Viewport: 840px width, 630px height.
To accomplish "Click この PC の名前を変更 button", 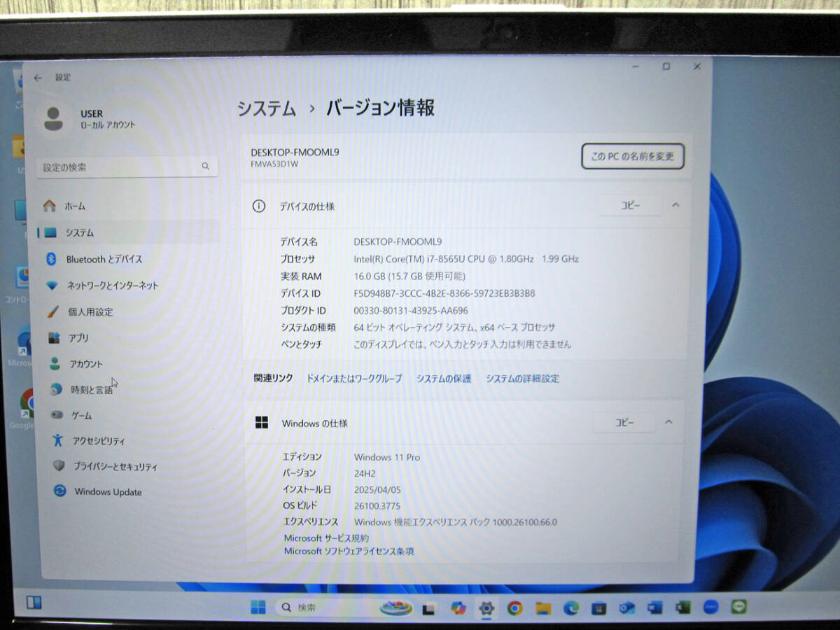I will (632, 157).
